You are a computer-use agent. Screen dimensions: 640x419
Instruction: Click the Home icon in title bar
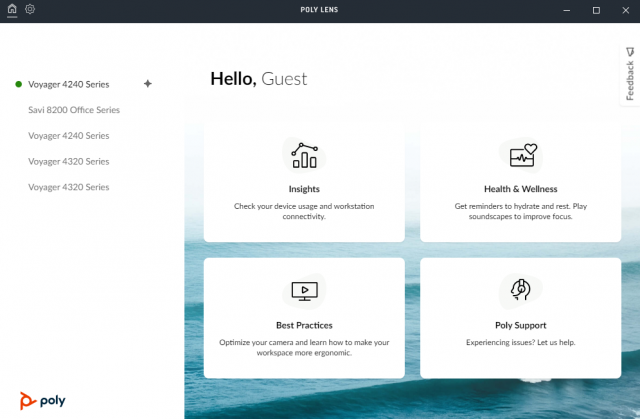click(12, 9)
